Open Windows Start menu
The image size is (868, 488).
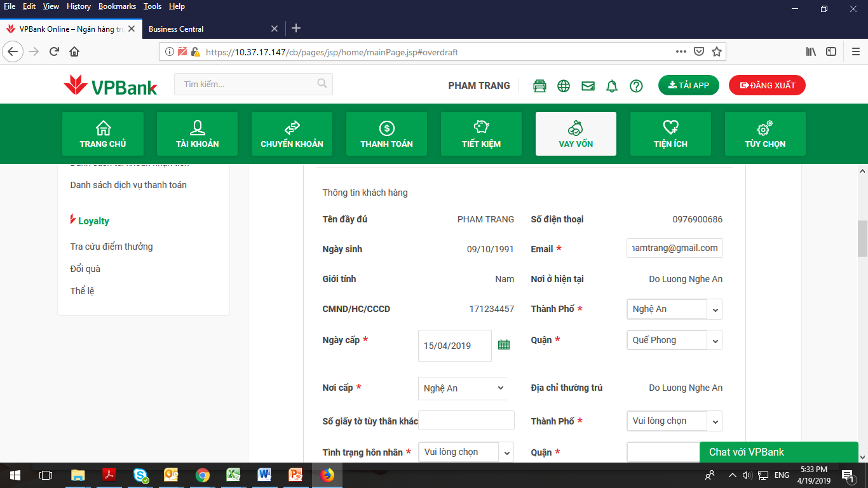(x=15, y=475)
